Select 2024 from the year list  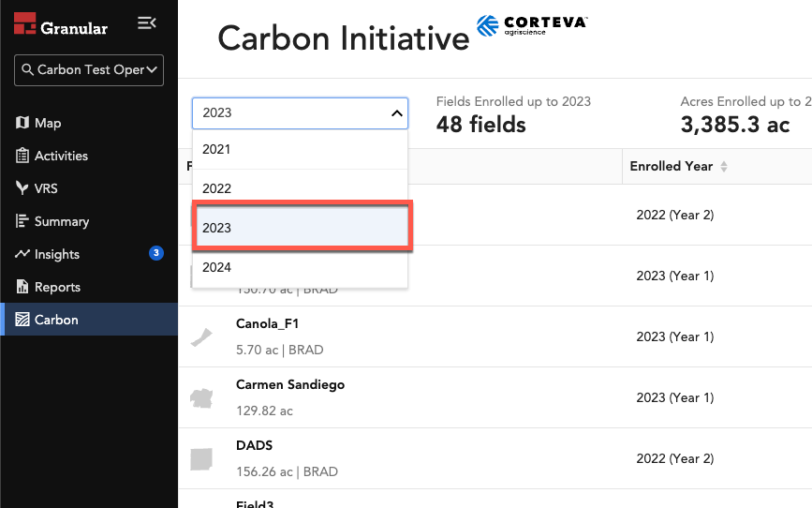tap(300, 267)
